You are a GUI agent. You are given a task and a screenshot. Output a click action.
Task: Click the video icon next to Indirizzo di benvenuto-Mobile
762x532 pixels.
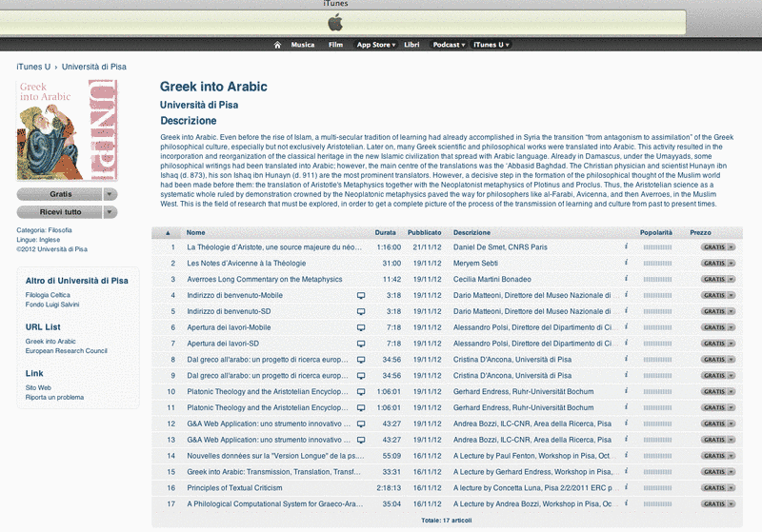pos(361,295)
